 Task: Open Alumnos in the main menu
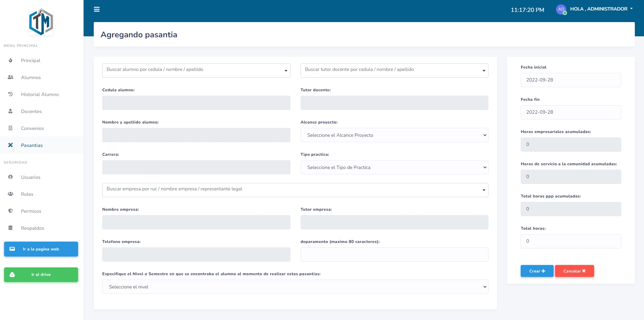pyautogui.click(x=41, y=77)
